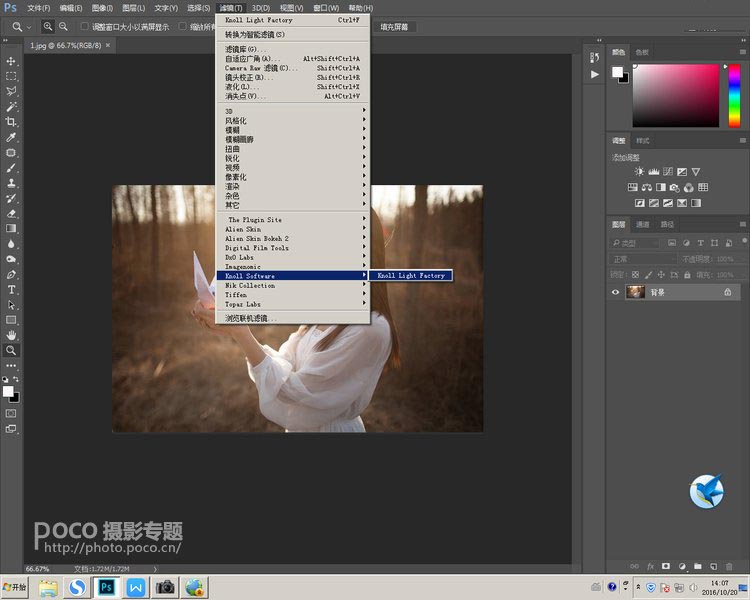Open Camera Raw 滤镜 menu entry

[293, 68]
